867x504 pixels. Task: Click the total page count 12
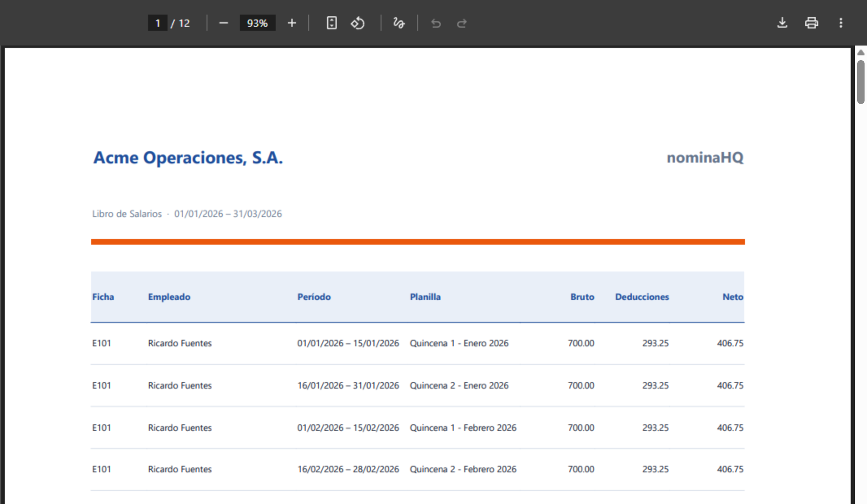[184, 23]
